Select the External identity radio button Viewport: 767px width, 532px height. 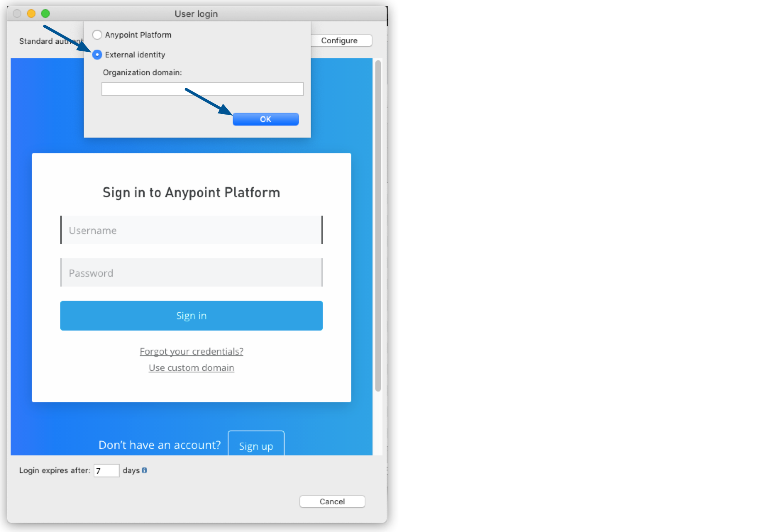97,55
